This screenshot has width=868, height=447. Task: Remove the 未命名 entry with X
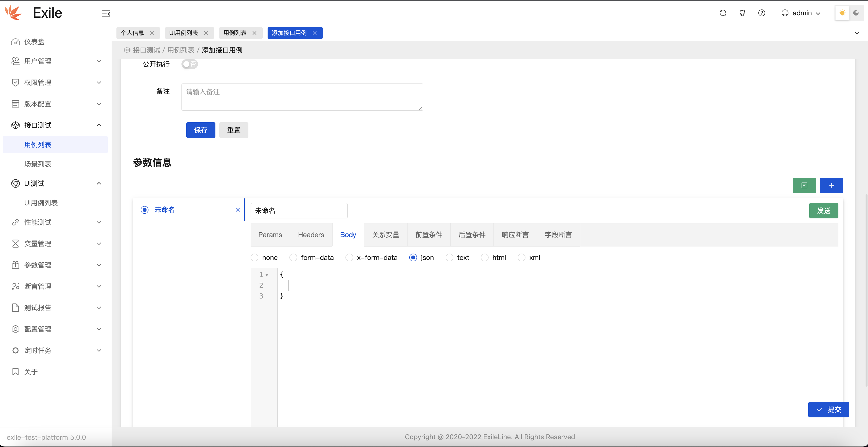[238, 210]
